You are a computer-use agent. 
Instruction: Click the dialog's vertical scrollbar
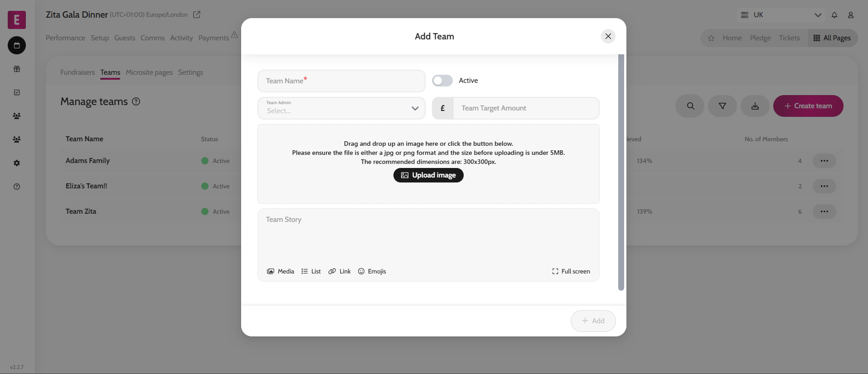tap(621, 172)
